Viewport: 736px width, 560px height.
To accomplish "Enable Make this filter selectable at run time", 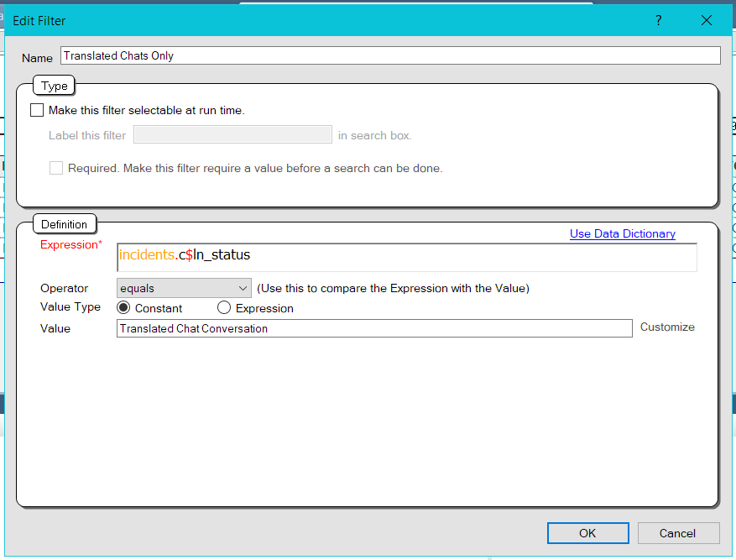I will (37, 110).
